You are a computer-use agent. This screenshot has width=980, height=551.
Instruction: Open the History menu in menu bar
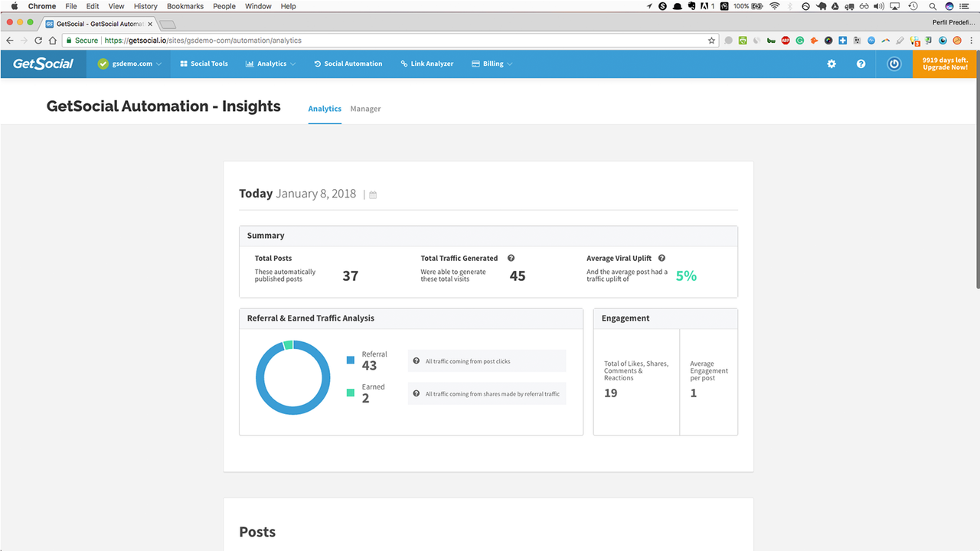(x=145, y=6)
